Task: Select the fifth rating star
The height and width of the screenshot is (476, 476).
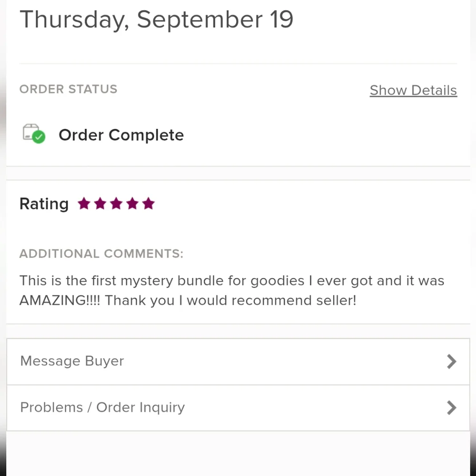Action: click(x=149, y=203)
